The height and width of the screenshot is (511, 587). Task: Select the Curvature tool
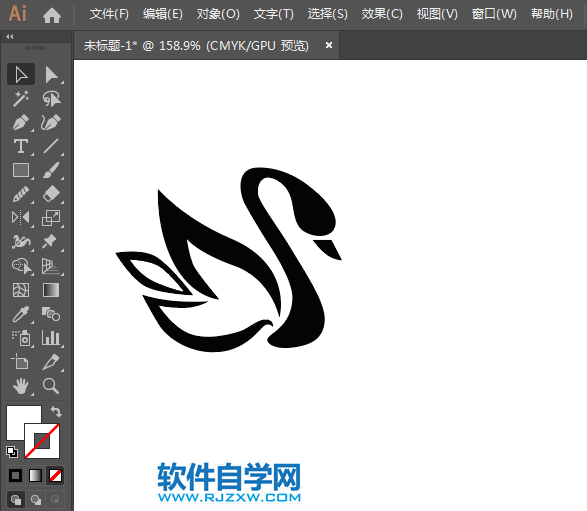pyautogui.click(x=51, y=122)
